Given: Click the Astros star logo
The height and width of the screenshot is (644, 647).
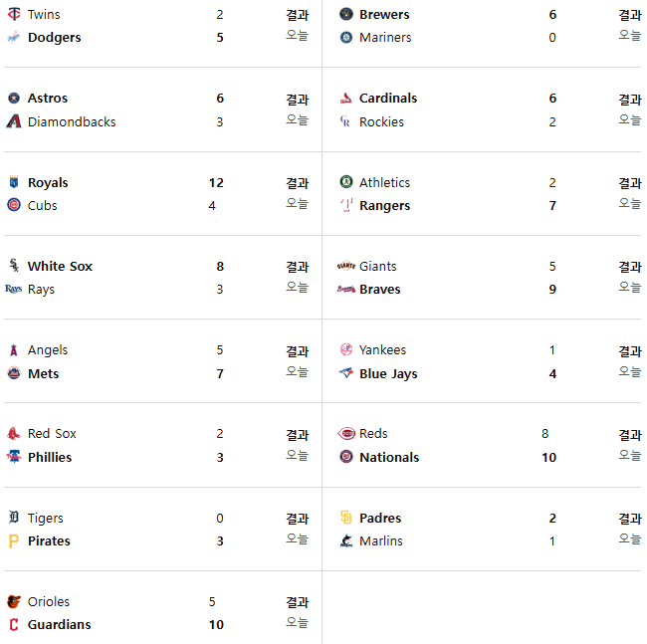Looking at the screenshot, I should pos(14,99).
